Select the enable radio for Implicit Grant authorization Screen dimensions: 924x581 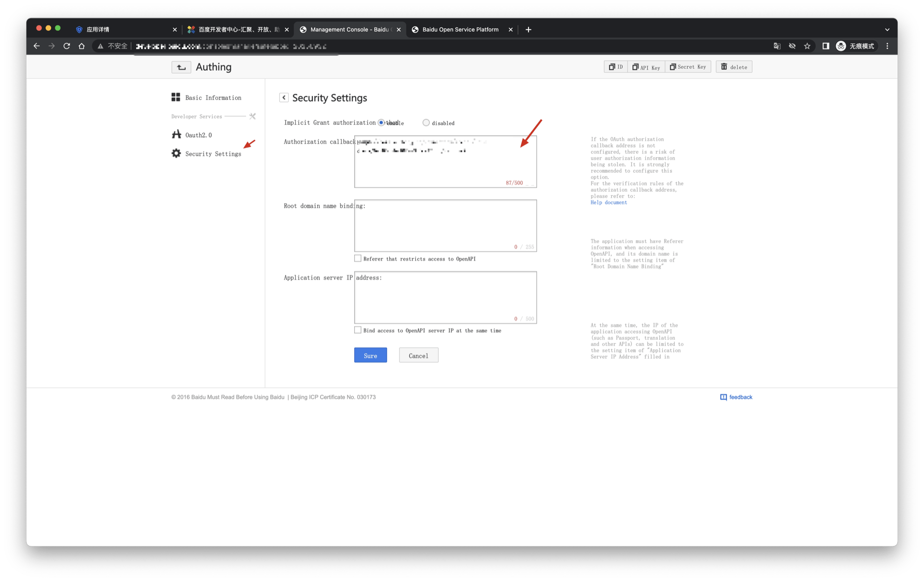pos(382,123)
